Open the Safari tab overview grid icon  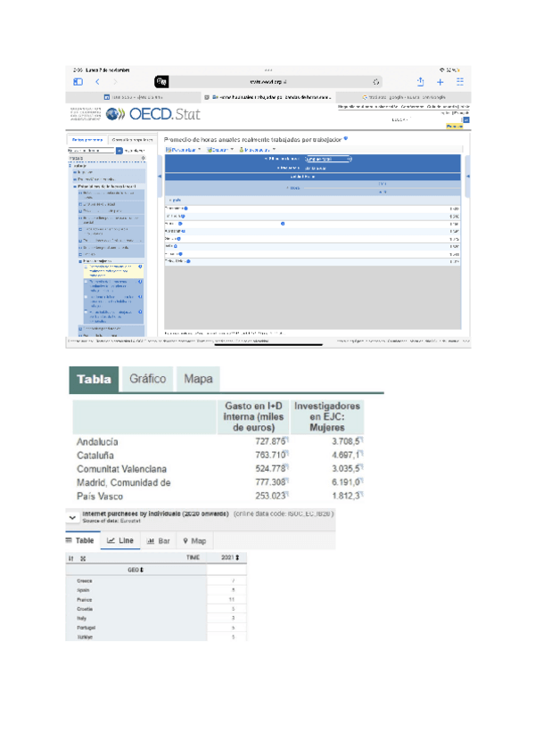[459, 81]
